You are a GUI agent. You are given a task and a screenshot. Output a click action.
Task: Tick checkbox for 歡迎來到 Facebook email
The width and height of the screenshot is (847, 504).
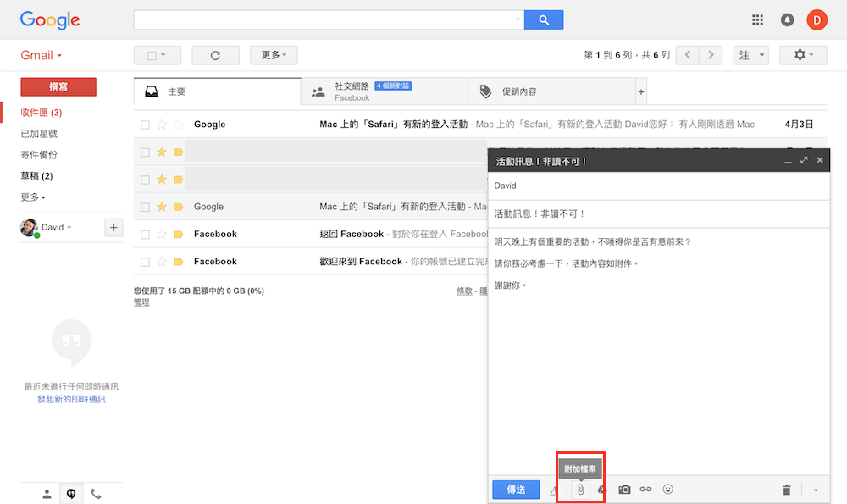[145, 262]
